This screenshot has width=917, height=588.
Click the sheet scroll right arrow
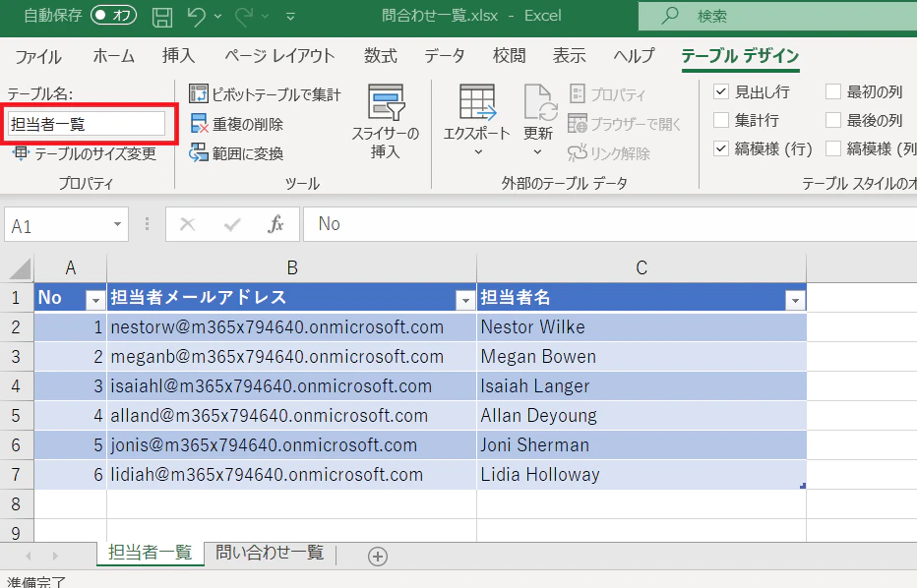(55, 556)
